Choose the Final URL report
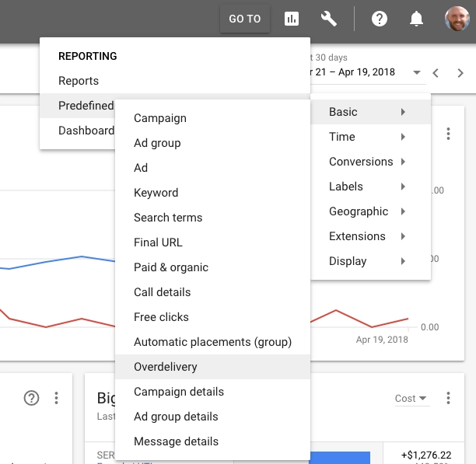 [x=212, y=242]
